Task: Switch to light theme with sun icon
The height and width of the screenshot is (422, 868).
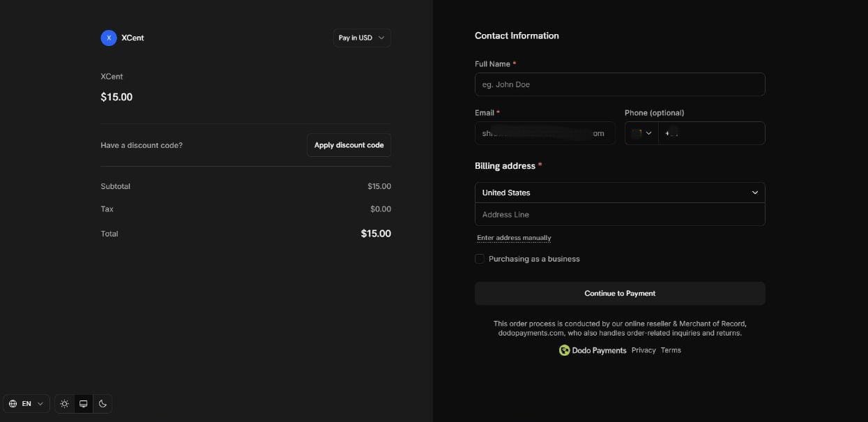Action: point(64,403)
